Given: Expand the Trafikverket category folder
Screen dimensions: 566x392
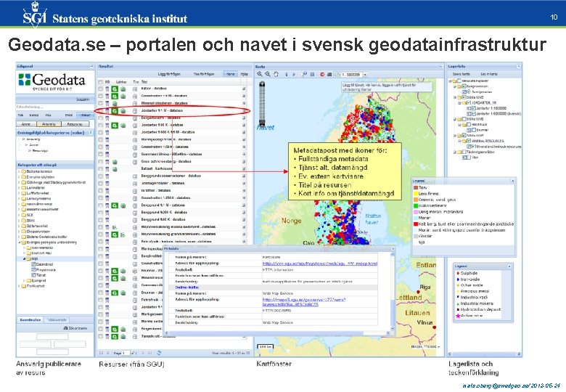Looking at the screenshot, I should pos(19,286).
